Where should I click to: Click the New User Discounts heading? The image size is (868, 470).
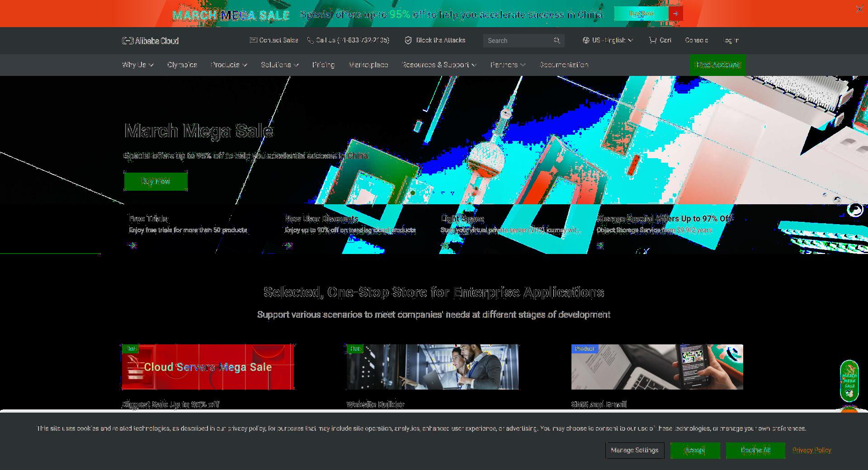coord(321,219)
